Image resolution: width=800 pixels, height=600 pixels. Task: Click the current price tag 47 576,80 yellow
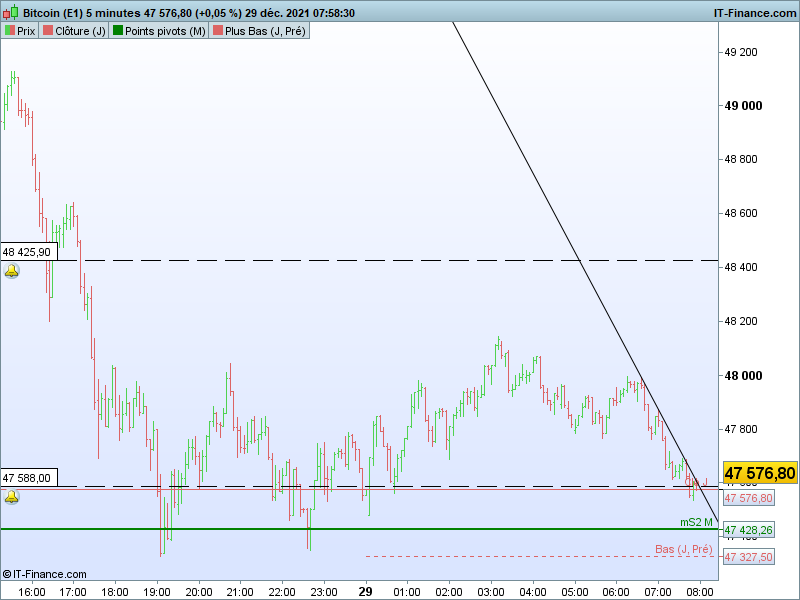(x=760, y=472)
